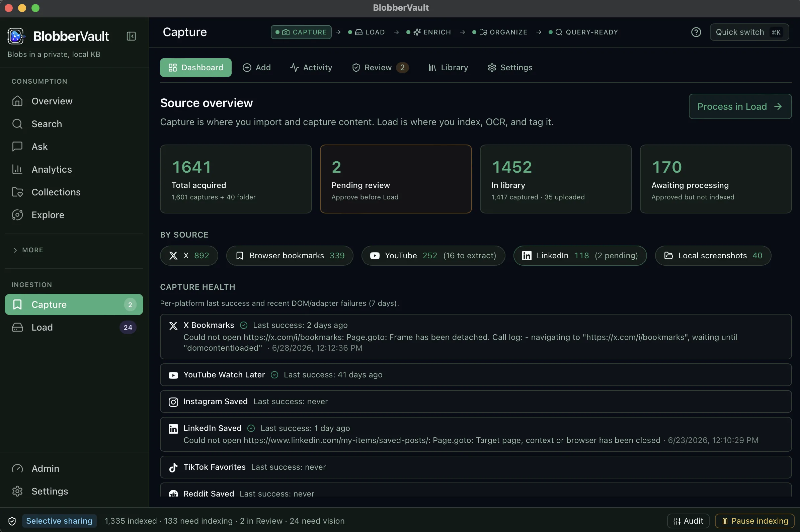Open Ask in the sidebar

[74, 147]
